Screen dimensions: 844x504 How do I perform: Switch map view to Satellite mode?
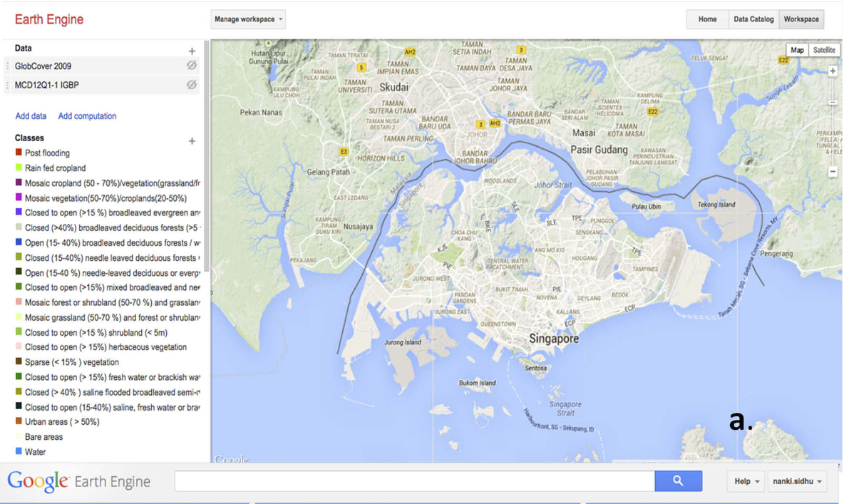point(824,50)
